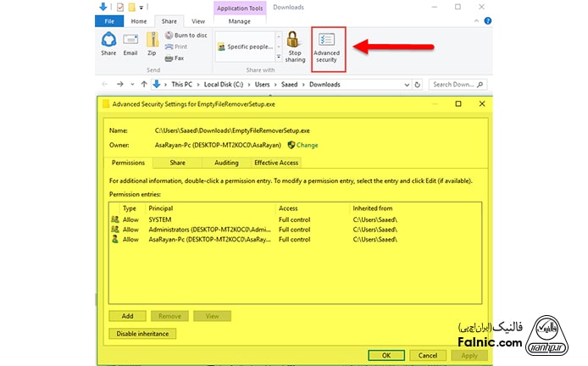The height and width of the screenshot is (366, 588).
Task: Switch to the Auditing tab
Action: pos(225,162)
